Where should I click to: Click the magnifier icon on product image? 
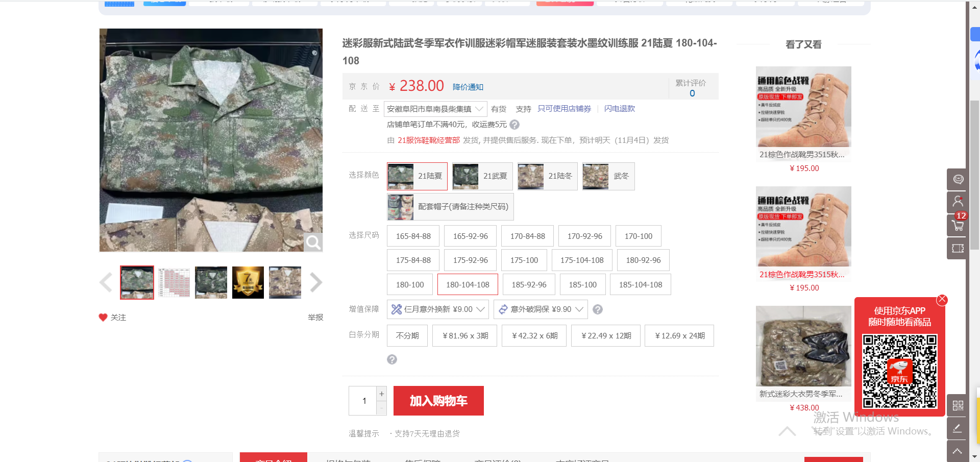tap(313, 242)
